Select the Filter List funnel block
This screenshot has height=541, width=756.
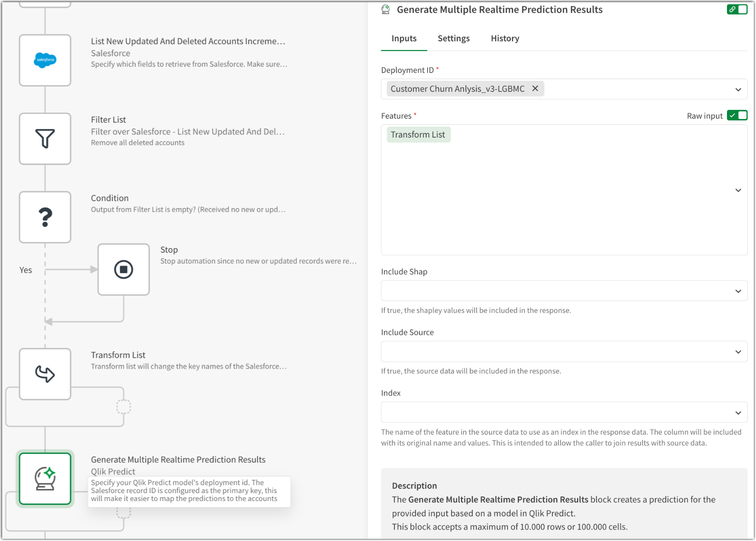pos(44,138)
